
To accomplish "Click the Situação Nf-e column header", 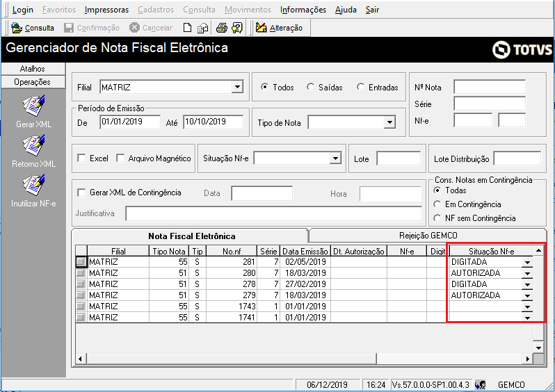I will point(491,251).
